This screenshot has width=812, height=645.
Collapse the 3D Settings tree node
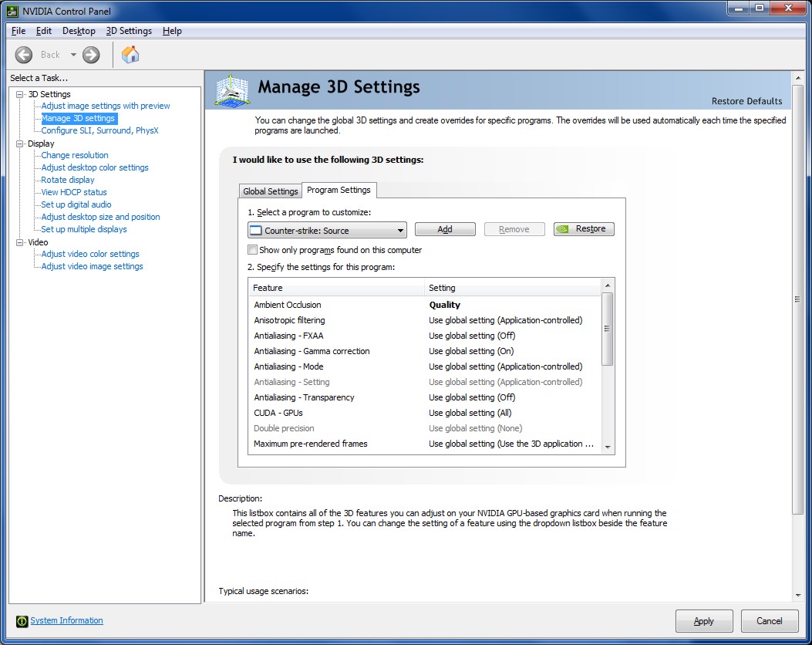pyautogui.click(x=20, y=94)
